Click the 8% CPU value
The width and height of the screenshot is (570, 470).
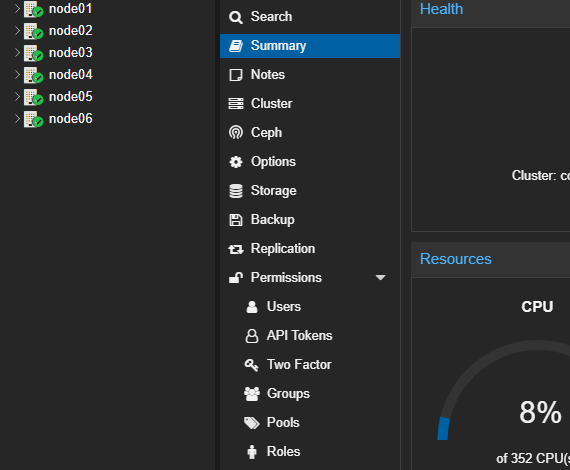(x=540, y=413)
